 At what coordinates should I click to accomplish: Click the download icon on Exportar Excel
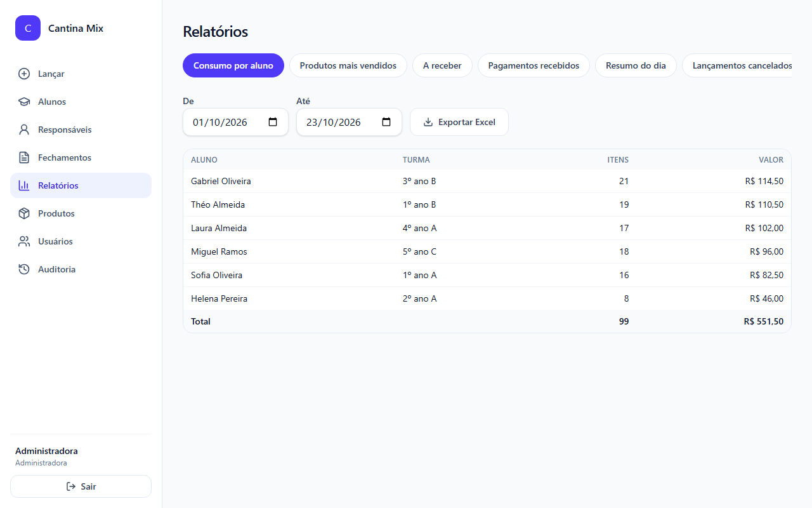[428, 122]
